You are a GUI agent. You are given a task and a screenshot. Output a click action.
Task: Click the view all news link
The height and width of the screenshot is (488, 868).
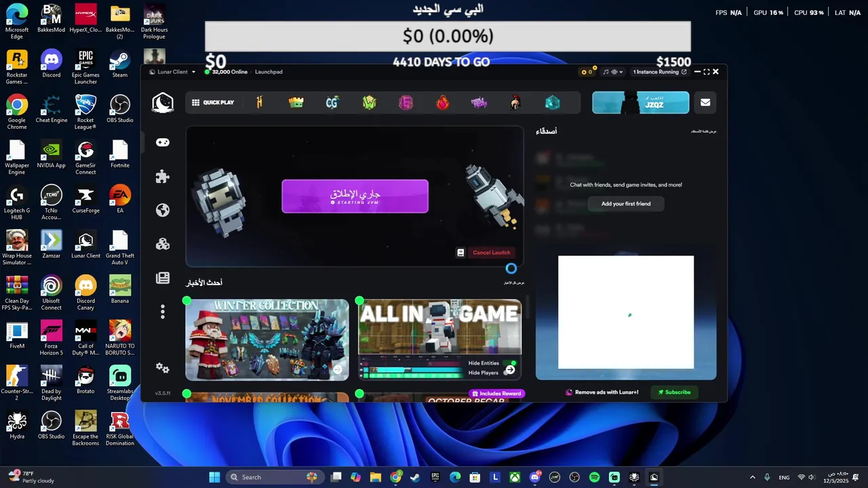pos(514,283)
